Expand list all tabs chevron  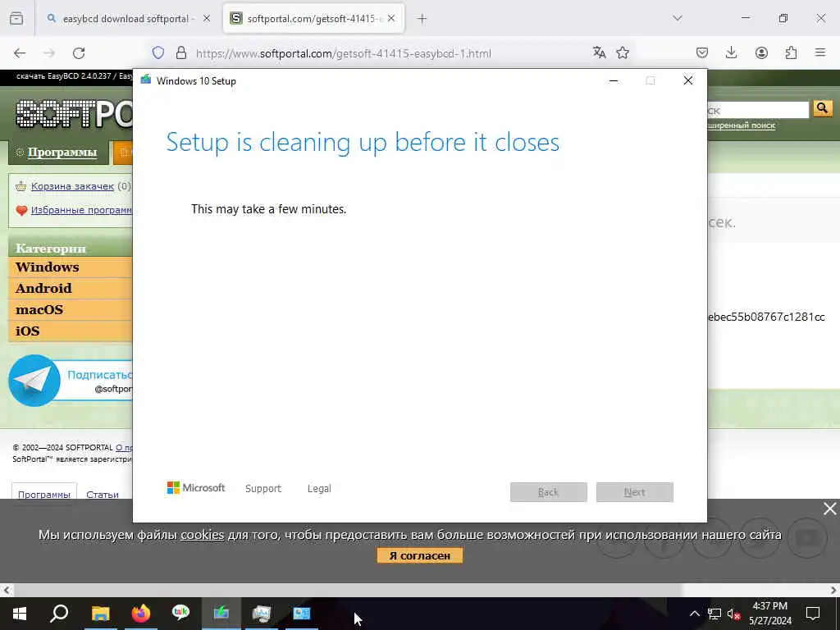[678, 18]
